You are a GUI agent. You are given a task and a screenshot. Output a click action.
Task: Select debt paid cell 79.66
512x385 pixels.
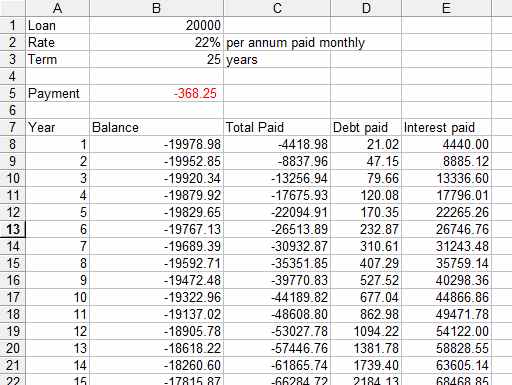pos(366,178)
